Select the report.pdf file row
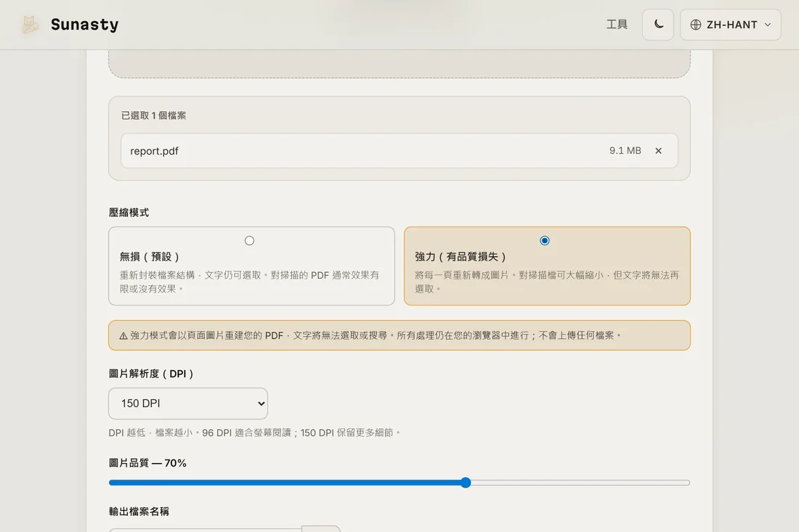Image resolution: width=799 pixels, height=532 pixels. pos(399,151)
